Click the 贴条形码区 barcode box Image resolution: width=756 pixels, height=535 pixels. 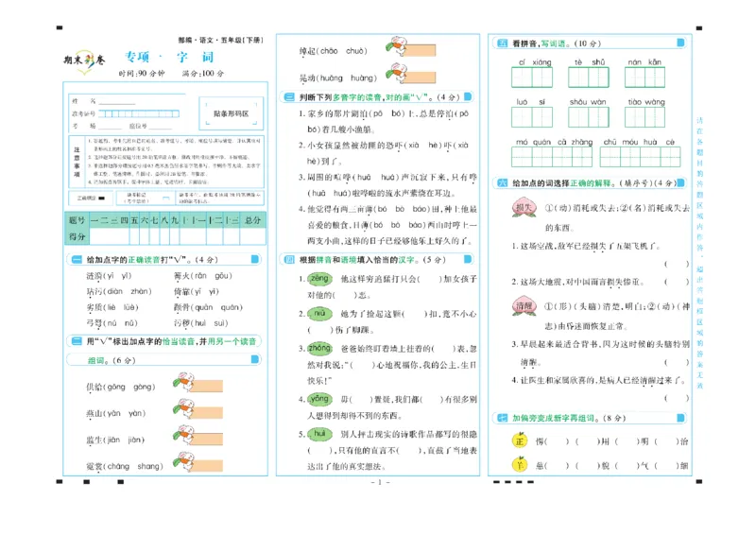click(x=232, y=113)
